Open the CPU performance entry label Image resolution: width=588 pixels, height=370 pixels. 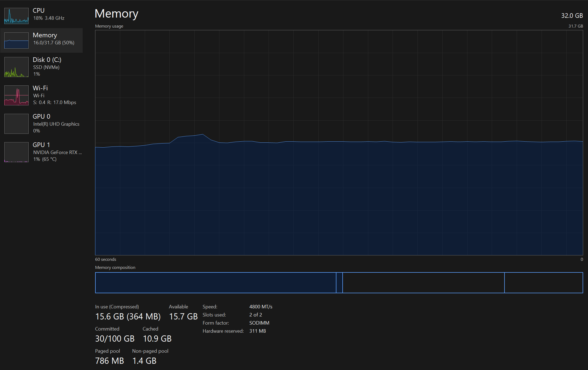(39, 11)
